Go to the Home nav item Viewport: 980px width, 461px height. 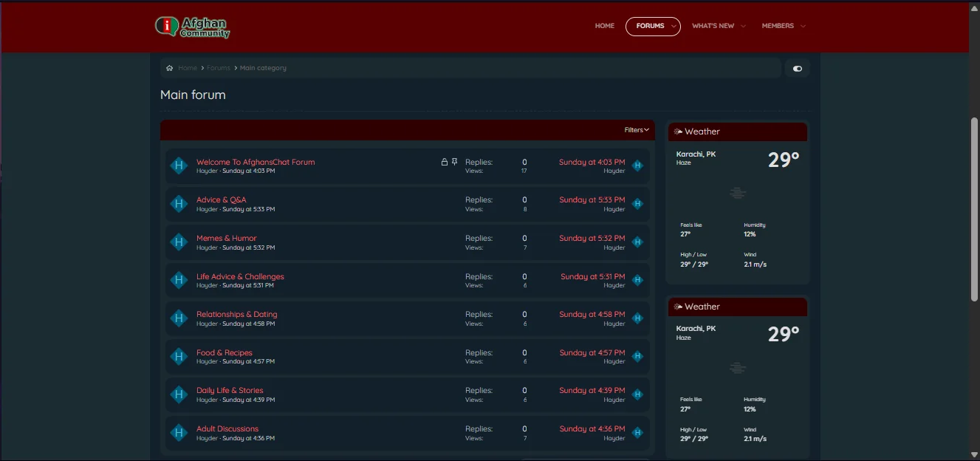604,26
